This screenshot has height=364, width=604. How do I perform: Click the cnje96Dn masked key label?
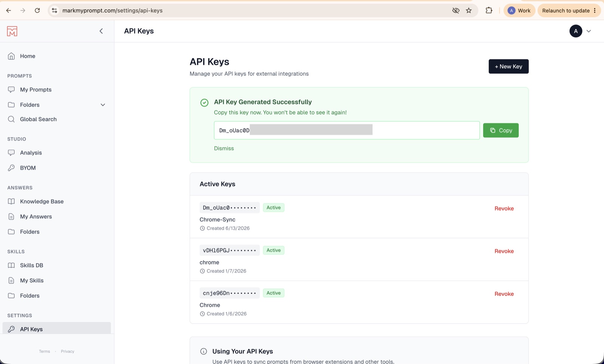tap(230, 293)
